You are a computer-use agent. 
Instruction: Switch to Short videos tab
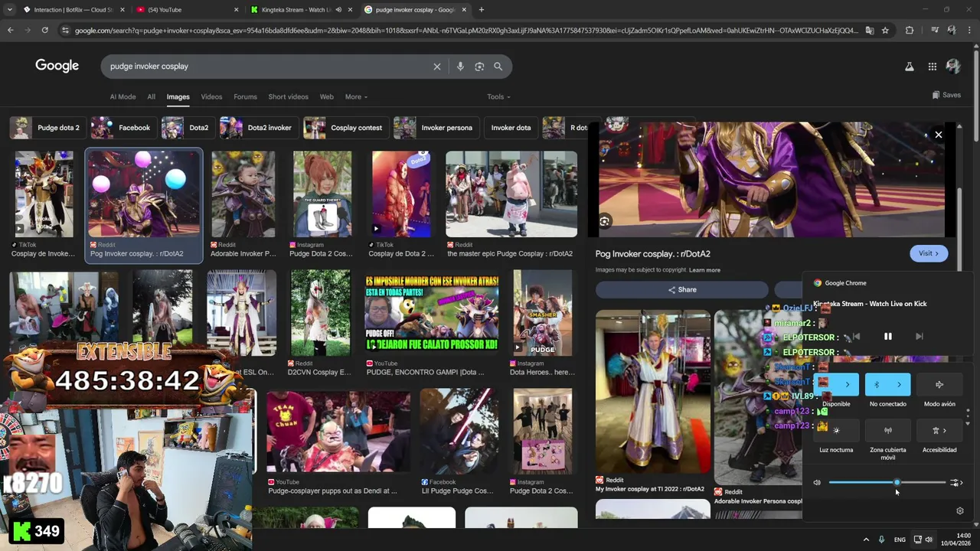tap(288, 97)
